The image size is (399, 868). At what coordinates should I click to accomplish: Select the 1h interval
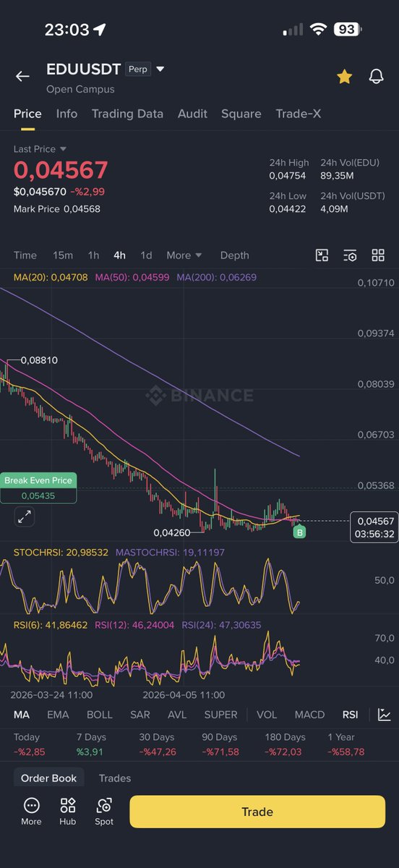point(93,255)
